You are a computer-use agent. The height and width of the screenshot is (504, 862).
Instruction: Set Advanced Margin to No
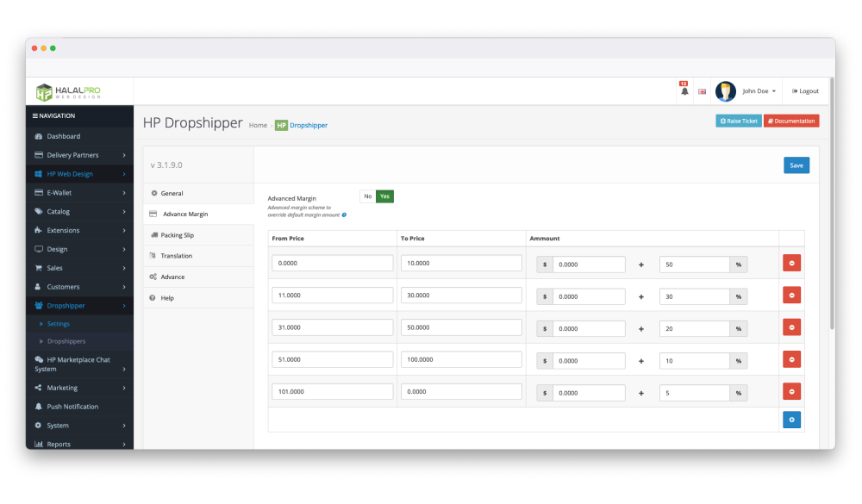coord(368,196)
